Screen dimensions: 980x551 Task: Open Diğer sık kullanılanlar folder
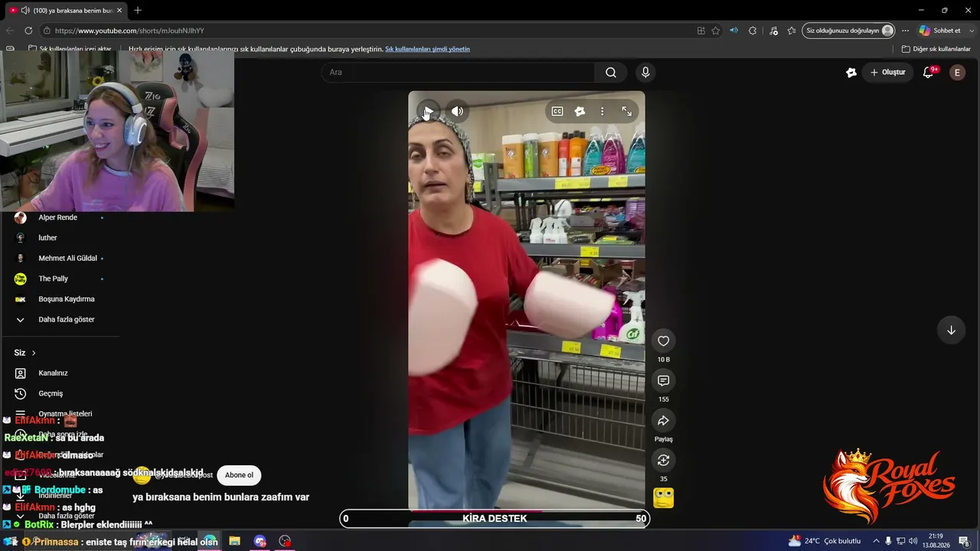[x=936, y=49]
